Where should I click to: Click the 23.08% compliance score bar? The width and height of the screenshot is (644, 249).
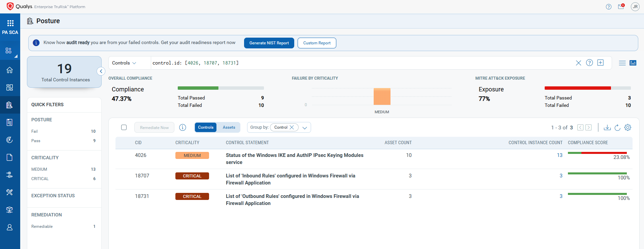pyautogui.click(x=597, y=153)
